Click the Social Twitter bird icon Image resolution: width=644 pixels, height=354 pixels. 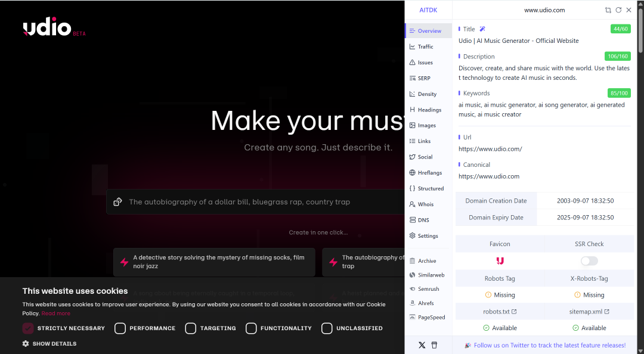413,157
